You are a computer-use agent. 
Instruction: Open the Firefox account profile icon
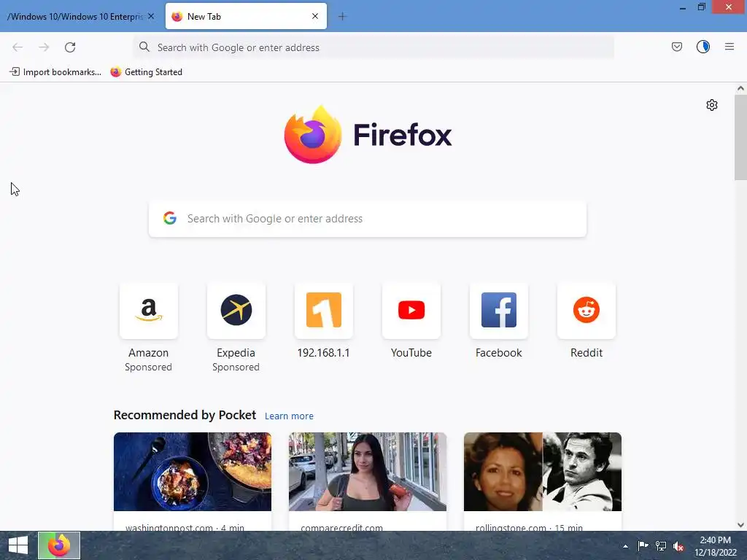pyautogui.click(x=703, y=47)
